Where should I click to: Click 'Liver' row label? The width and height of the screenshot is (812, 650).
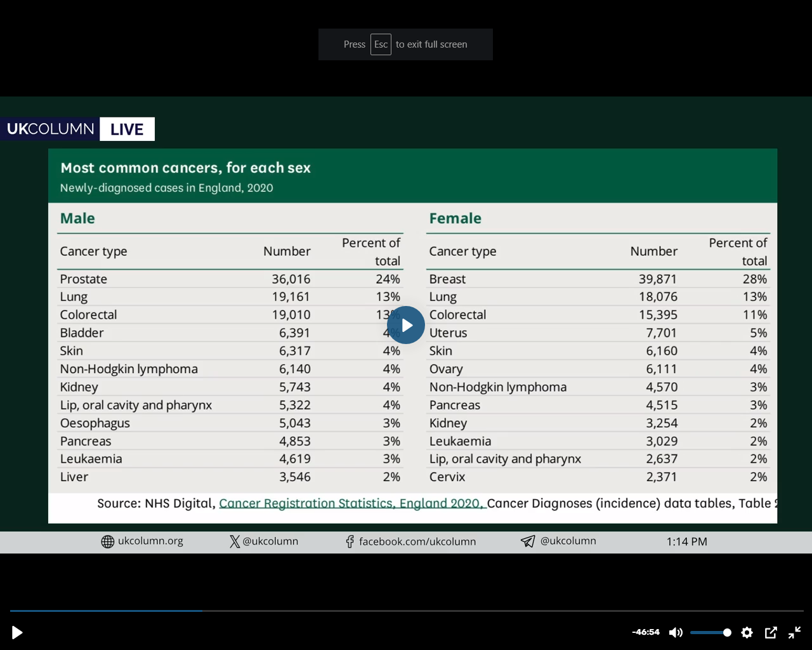point(74,477)
